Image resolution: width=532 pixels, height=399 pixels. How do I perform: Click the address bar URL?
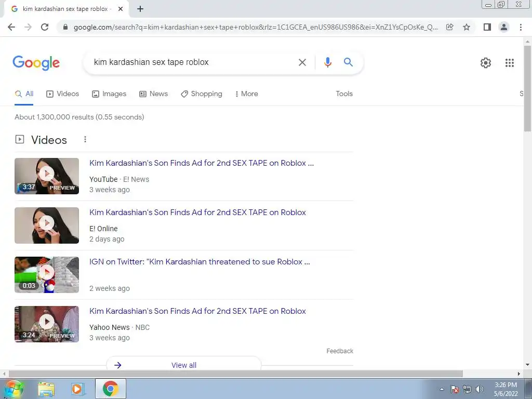click(x=256, y=27)
